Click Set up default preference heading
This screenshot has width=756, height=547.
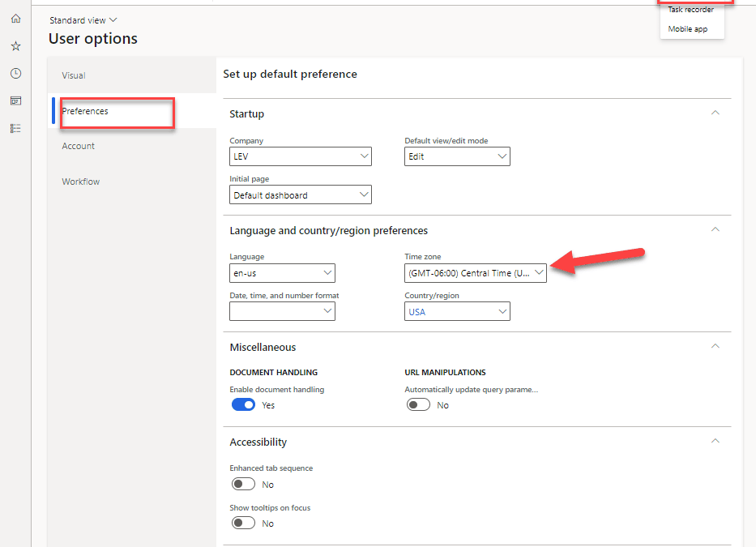[290, 74]
